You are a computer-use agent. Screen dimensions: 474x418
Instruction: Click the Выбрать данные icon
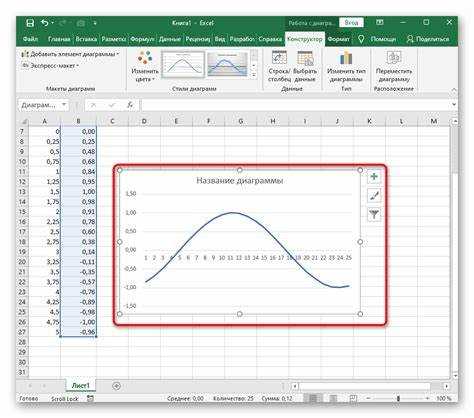point(305,58)
